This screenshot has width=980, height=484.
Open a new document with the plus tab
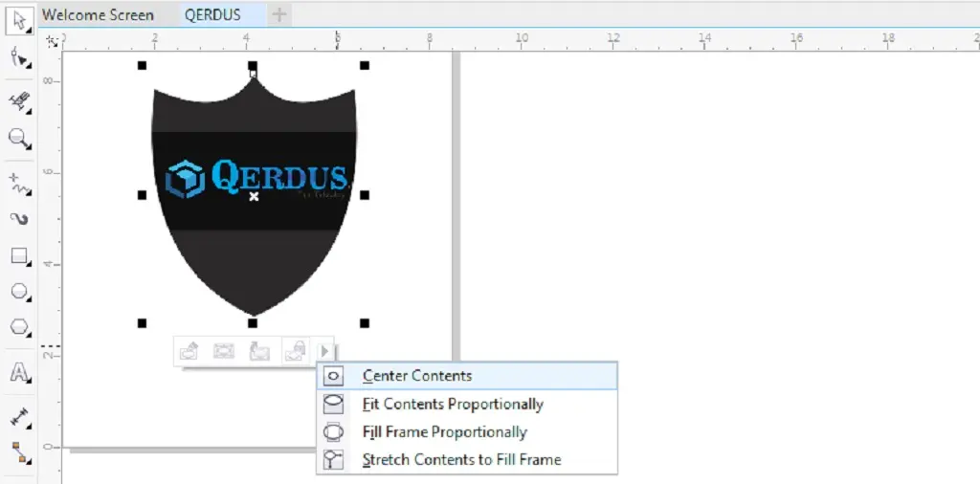(279, 15)
